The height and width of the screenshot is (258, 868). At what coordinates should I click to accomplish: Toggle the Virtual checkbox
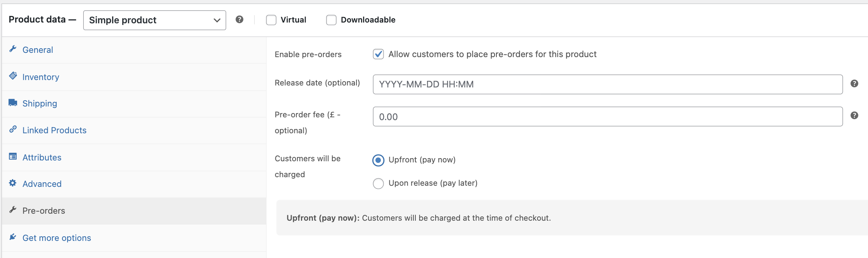(x=271, y=20)
